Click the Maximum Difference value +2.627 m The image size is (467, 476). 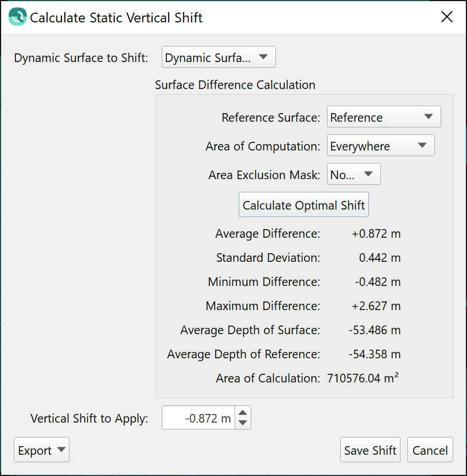(376, 306)
